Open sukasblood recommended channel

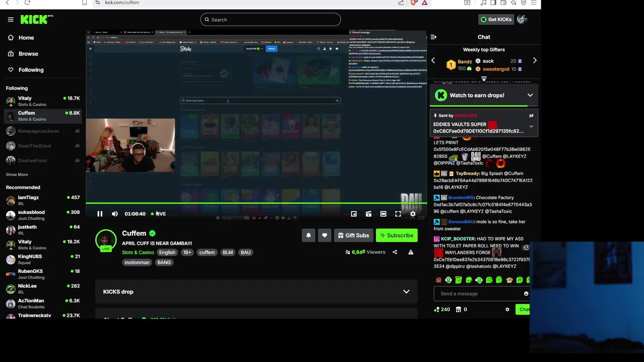click(42, 215)
